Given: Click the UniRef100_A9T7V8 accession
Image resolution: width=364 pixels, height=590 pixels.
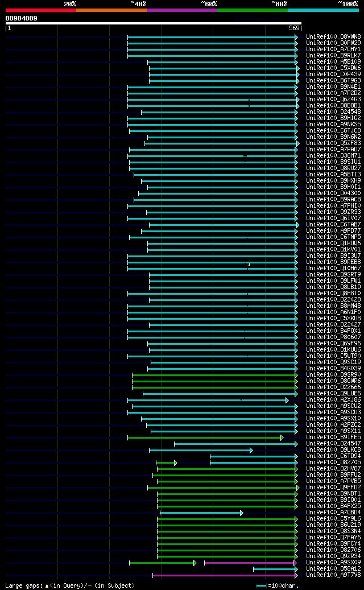Looking at the screenshot, I should coord(333,575).
